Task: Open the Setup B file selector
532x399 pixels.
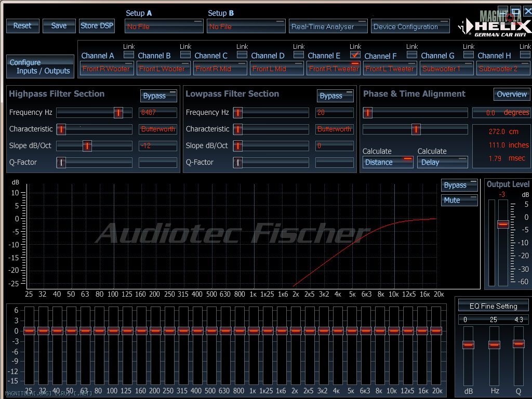Action: pos(246,26)
